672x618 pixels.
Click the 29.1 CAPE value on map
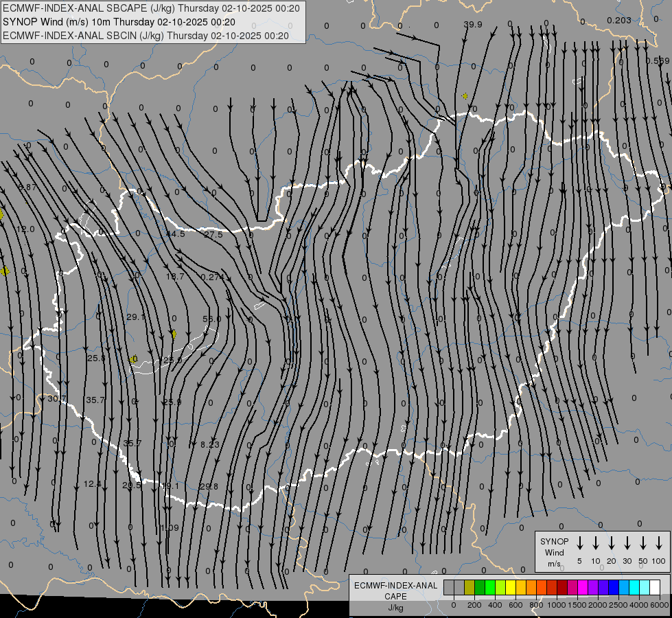click(135, 317)
